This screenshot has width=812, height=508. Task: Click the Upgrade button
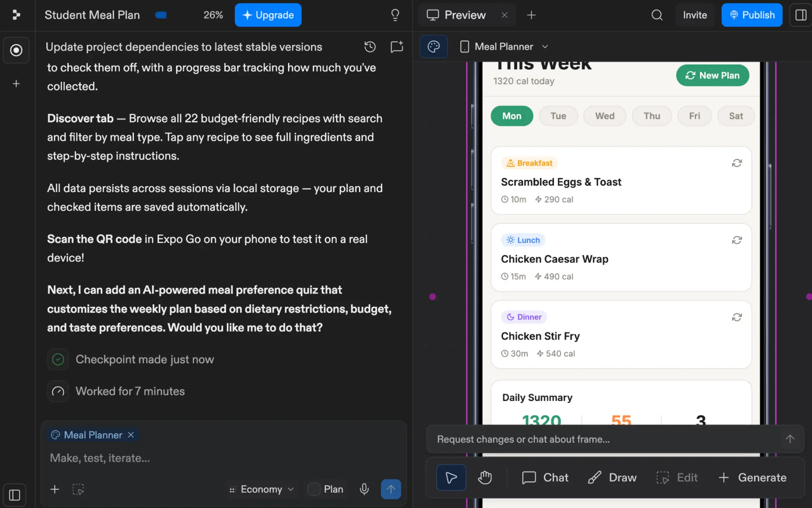coord(268,15)
